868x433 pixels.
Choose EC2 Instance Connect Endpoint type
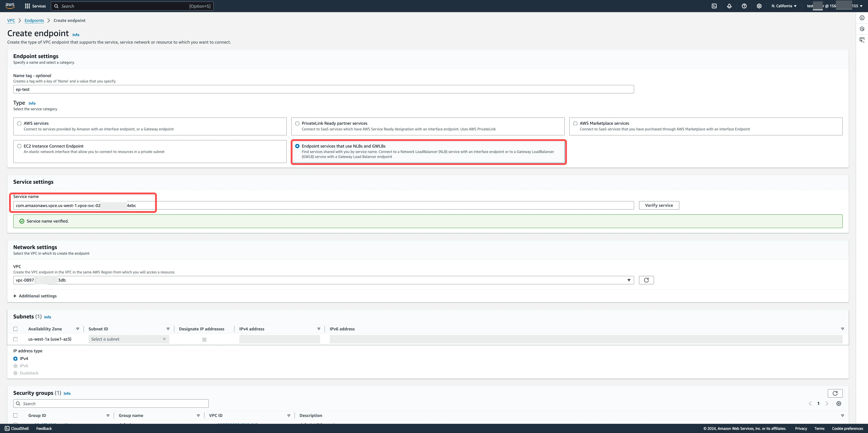click(19, 146)
